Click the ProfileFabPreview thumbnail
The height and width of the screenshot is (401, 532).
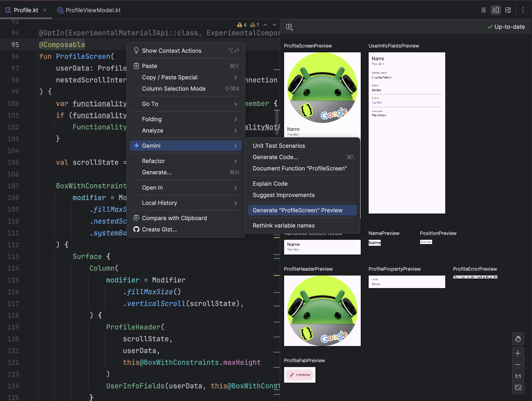[x=300, y=374]
